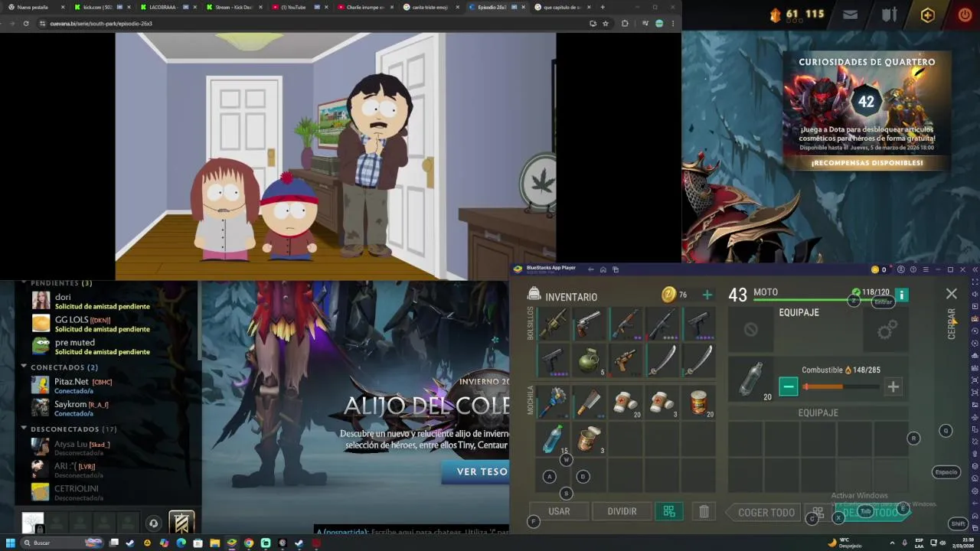Click Chrome icon in the taskbar
Image resolution: width=980 pixels, height=551 pixels.
[249, 543]
